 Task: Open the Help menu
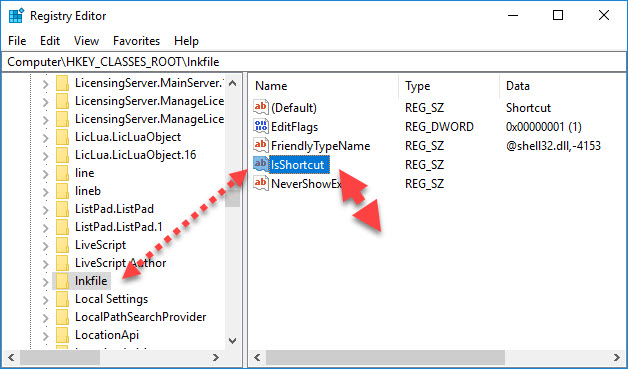[186, 41]
